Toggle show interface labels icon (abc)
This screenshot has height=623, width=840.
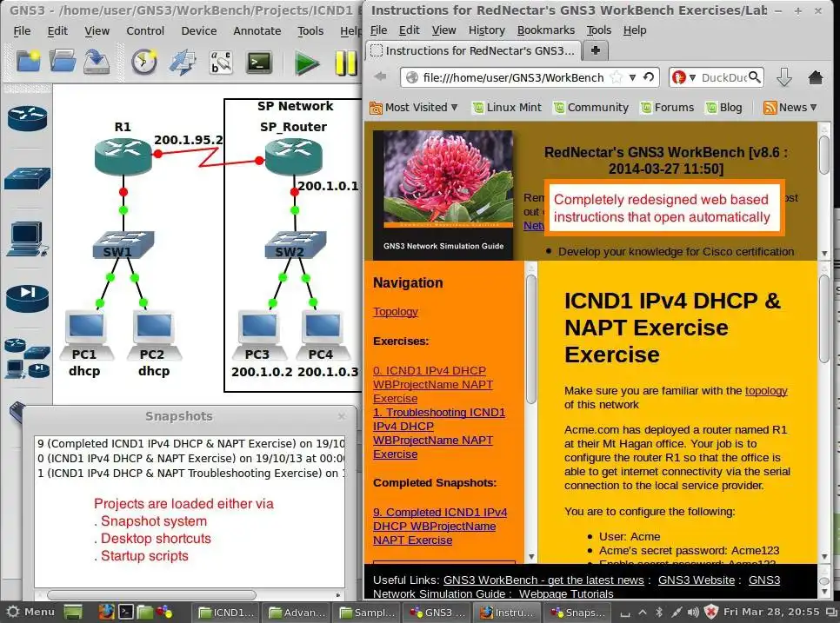221,62
